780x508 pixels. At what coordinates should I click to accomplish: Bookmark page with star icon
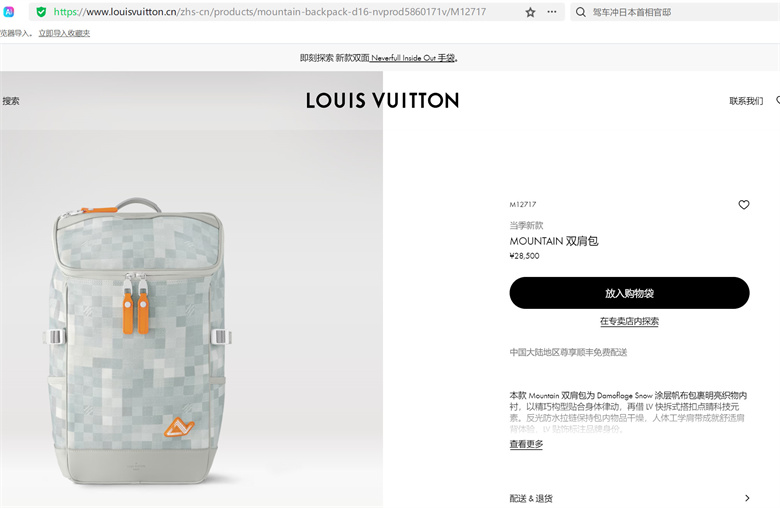pyautogui.click(x=530, y=12)
